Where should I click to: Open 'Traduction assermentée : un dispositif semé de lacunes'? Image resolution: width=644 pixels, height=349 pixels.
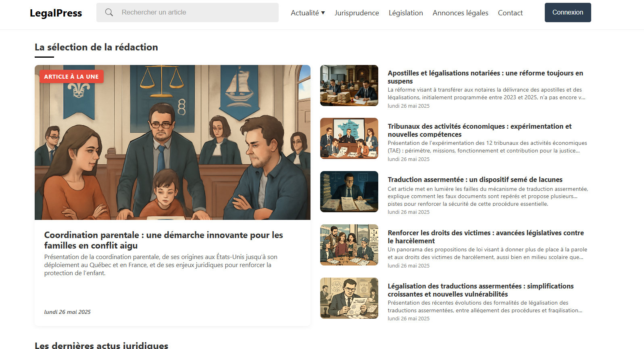[x=475, y=180]
